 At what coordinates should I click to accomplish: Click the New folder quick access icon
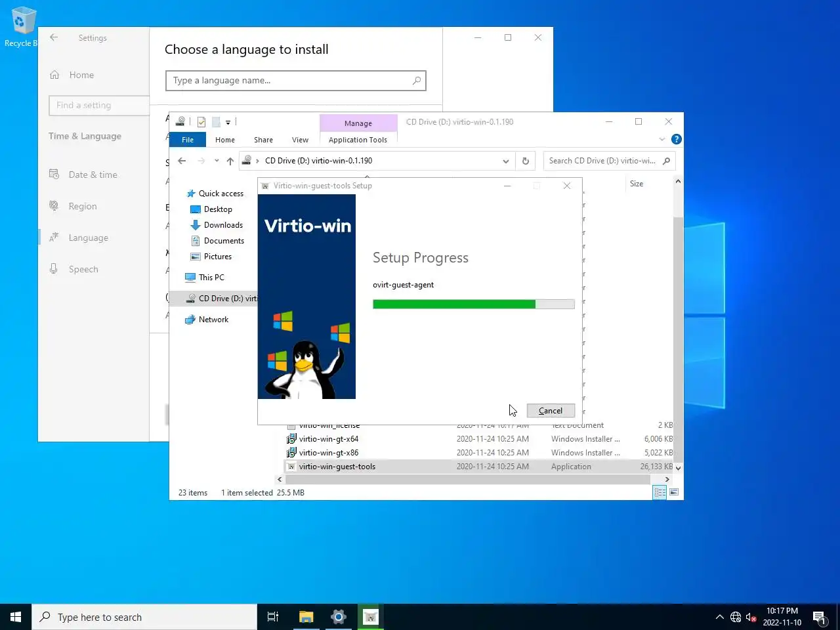coord(216,122)
